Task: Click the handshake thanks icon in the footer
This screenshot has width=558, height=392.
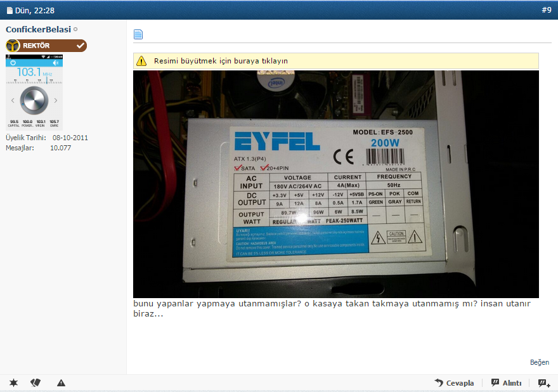Action: coord(36,382)
